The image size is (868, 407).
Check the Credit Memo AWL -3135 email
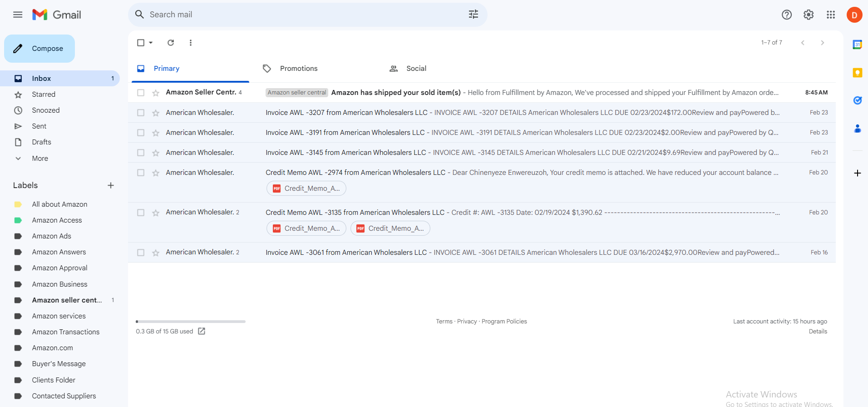click(141, 213)
